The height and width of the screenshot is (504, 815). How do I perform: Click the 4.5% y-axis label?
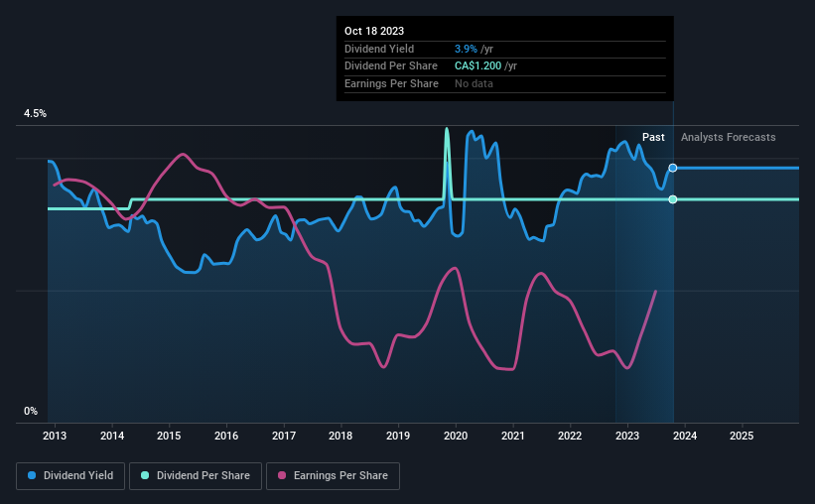(35, 113)
